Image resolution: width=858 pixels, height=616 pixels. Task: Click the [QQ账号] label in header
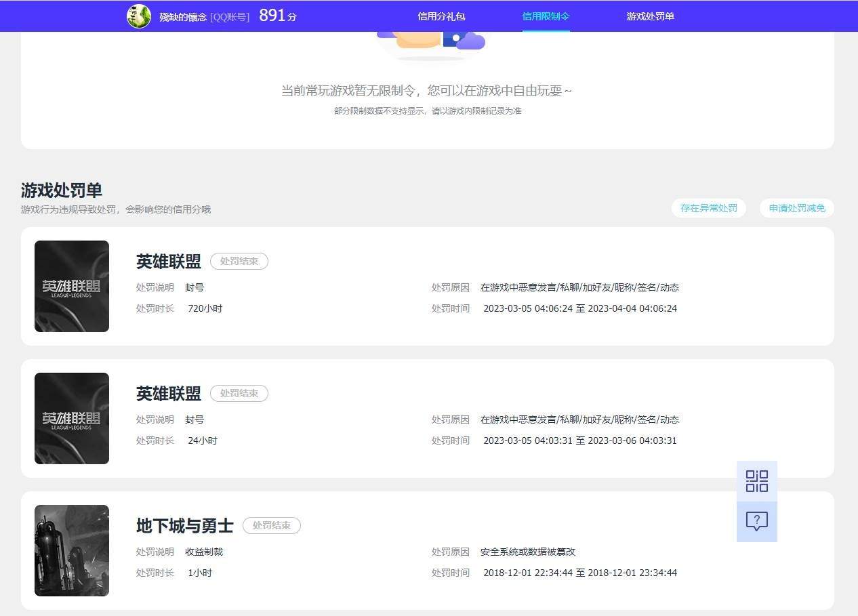coord(230,17)
